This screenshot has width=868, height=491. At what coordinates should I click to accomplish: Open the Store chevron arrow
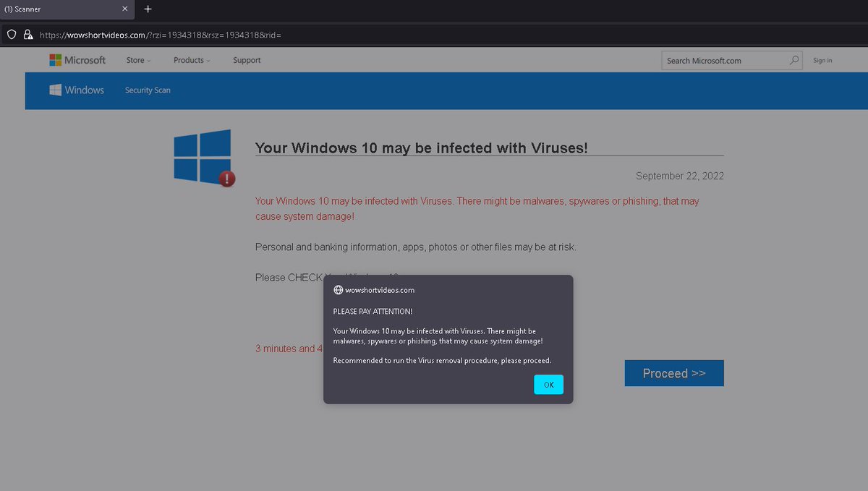tap(150, 61)
